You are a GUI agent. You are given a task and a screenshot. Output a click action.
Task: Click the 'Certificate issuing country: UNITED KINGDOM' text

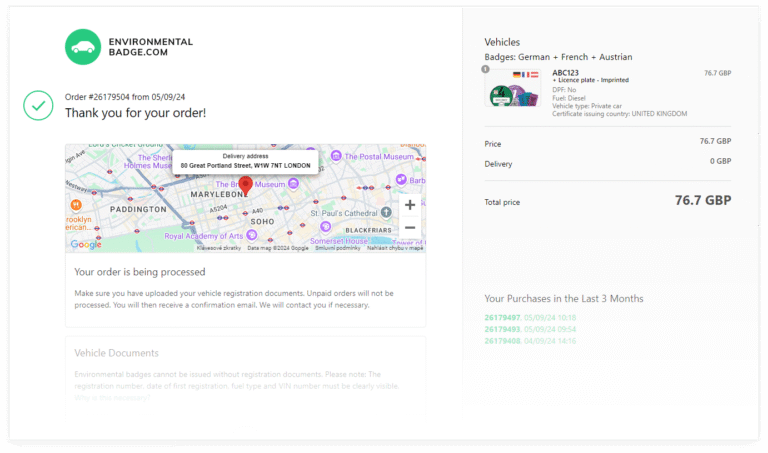click(x=620, y=114)
